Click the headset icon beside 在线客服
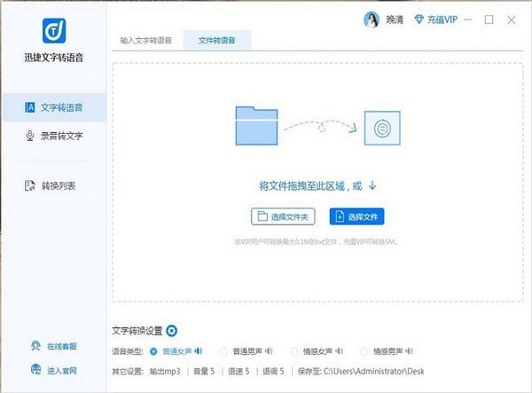The image size is (532, 393). pos(35,346)
